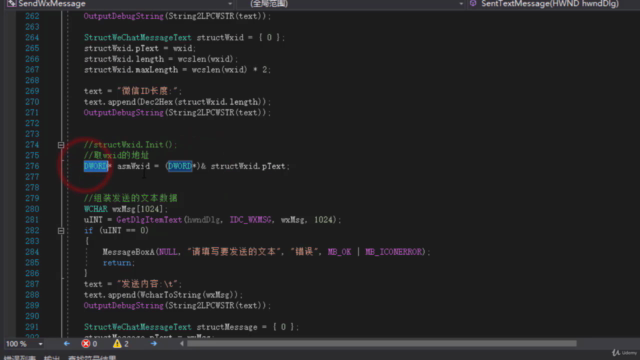Click line number 262 in the gutter
This screenshot has width=640, height=360.
click(32, 16)
